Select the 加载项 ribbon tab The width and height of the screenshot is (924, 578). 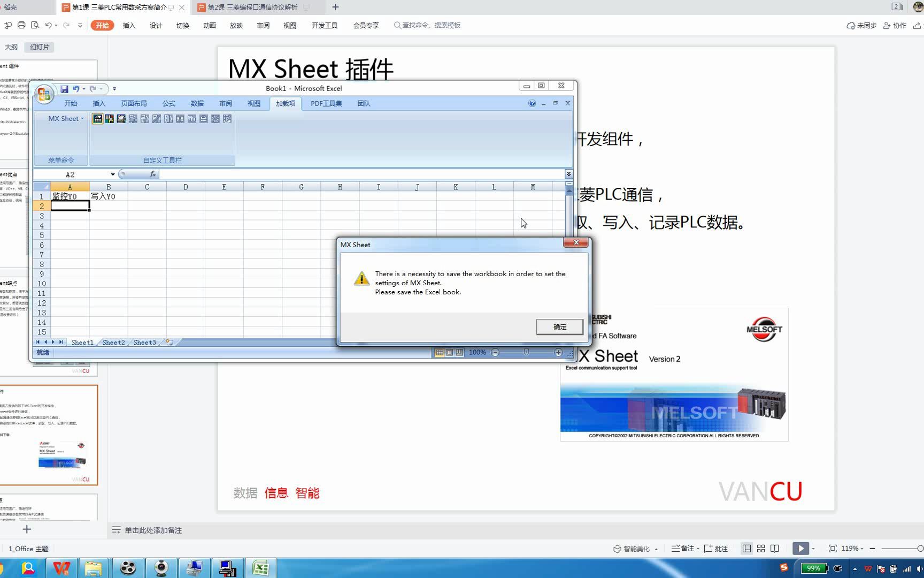coord(286,103)
